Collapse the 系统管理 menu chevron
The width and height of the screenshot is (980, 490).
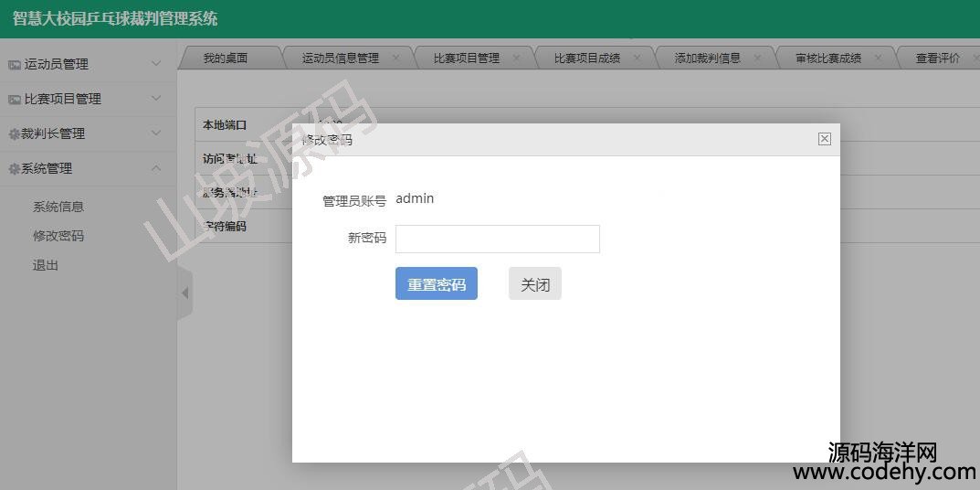(x=156, y=168)
